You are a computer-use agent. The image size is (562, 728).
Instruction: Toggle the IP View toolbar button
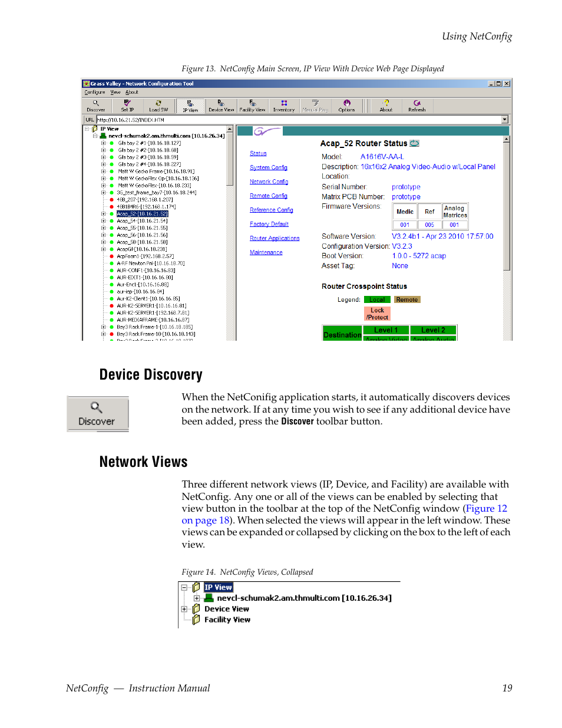pyautogui.click(x=190, y=106)
